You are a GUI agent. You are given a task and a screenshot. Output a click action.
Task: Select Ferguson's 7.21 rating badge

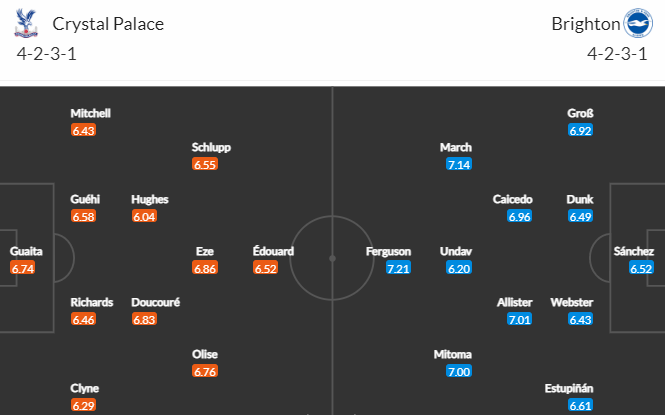coord(398,268)
